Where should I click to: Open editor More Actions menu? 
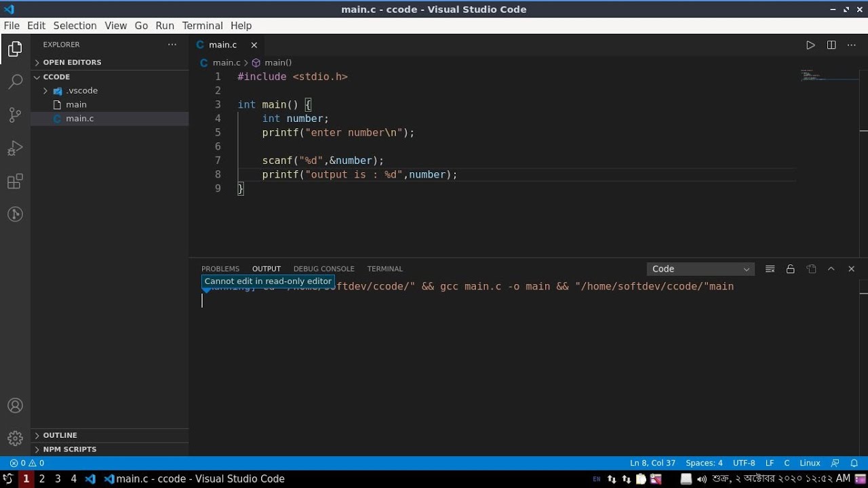(852, 45)
